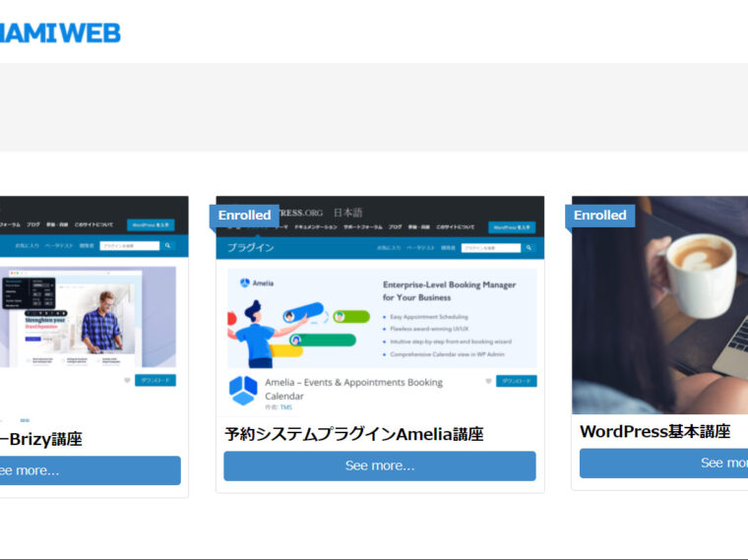Click 'Enterprise-Level Booking Manager' text

coord(449,284)
